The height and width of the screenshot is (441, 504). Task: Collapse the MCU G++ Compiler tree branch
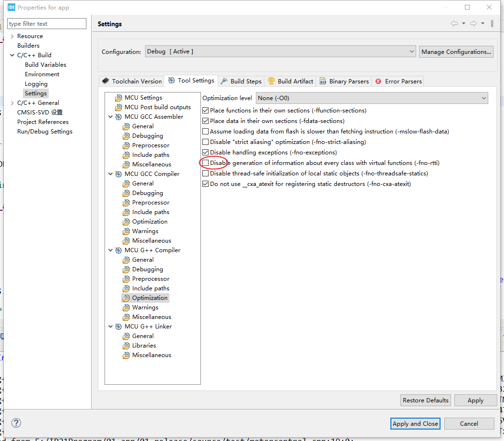(111, 250)
